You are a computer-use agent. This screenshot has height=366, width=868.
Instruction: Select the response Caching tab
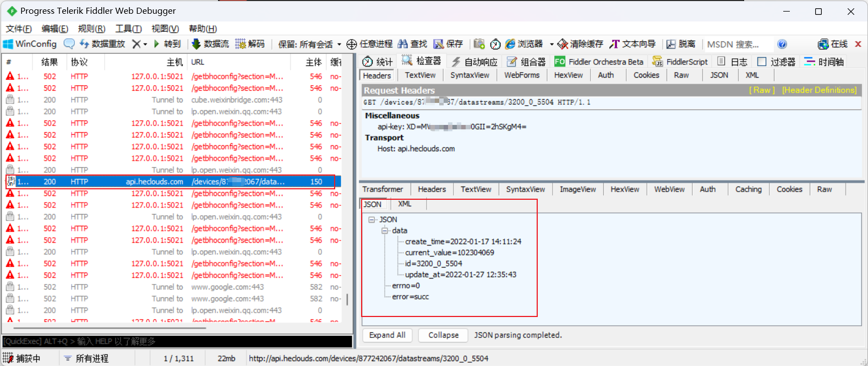click(x=748, y=189)
